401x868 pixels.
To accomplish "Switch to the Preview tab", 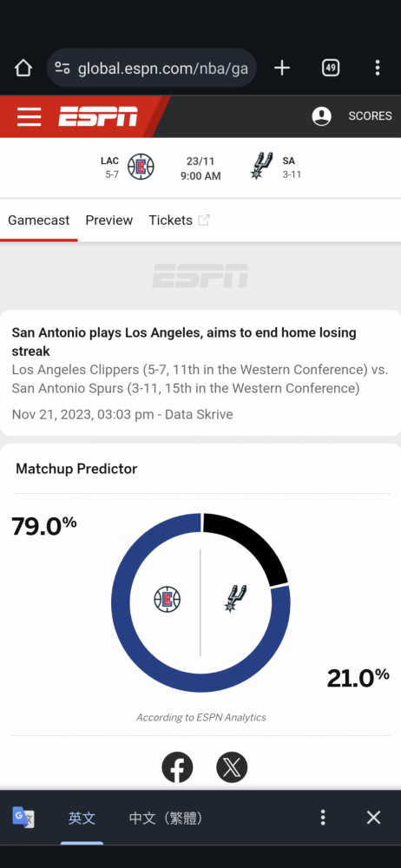I will coord(109,220).
